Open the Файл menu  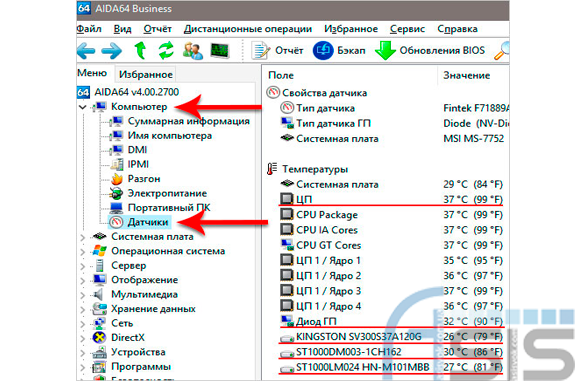pos(89,29)
